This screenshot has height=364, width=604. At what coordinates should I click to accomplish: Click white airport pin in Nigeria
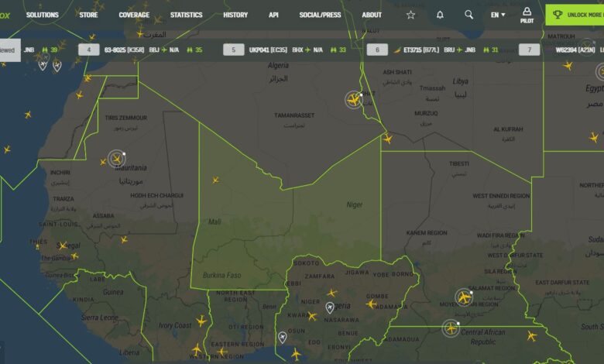point(330,307)
